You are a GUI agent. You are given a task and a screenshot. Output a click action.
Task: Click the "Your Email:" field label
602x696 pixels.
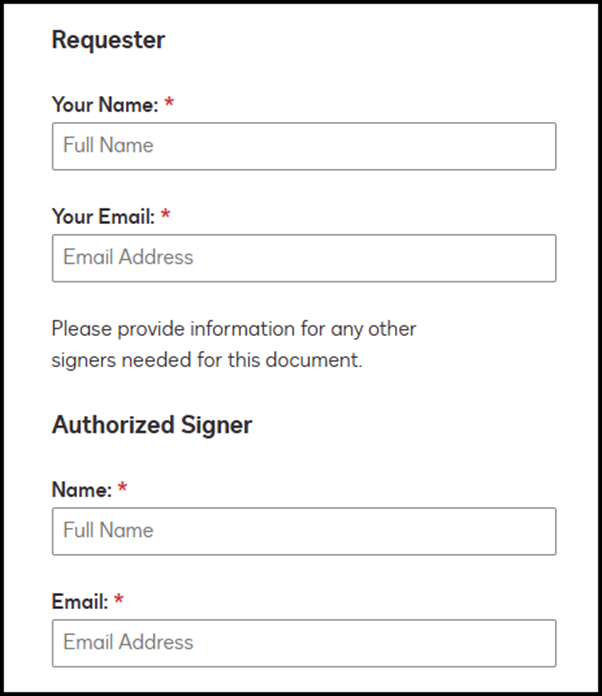click(x=103, y=216)
